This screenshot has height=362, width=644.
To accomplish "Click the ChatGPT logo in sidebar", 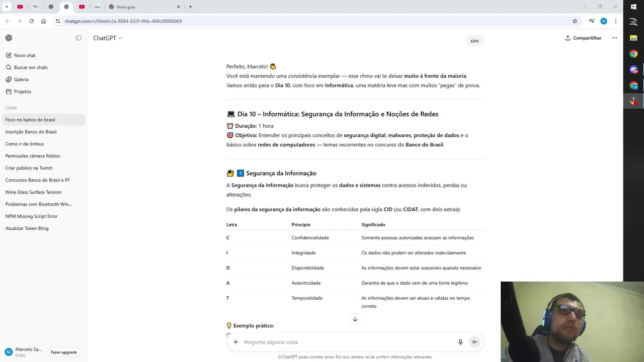I will 9,38.
